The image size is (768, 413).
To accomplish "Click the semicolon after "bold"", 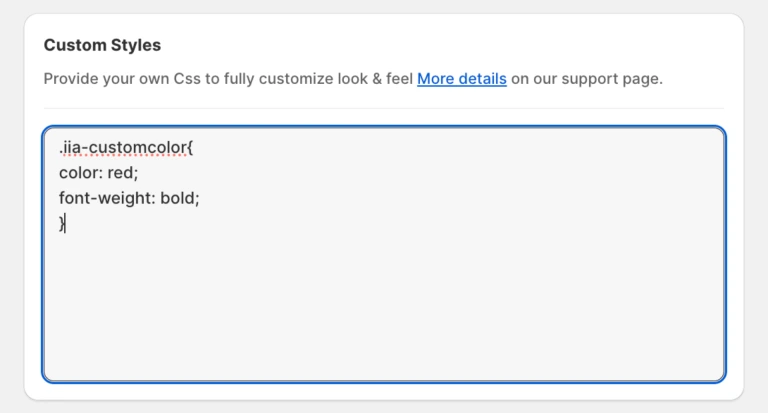I will [198, 198].
